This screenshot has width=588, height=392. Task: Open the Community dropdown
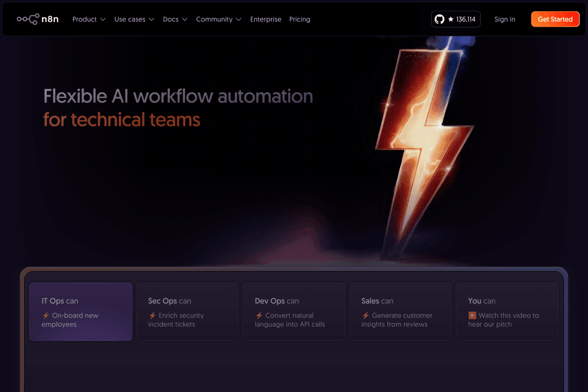point(219,19)
